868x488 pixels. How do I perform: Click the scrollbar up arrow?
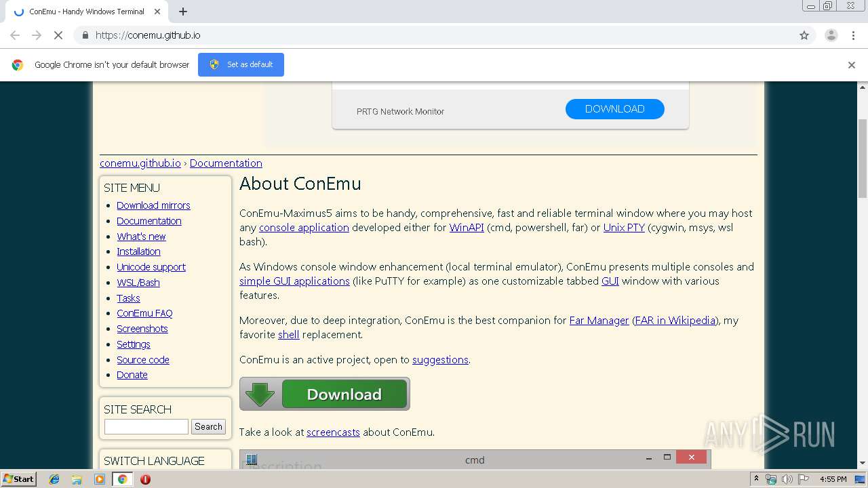[863, 87]
